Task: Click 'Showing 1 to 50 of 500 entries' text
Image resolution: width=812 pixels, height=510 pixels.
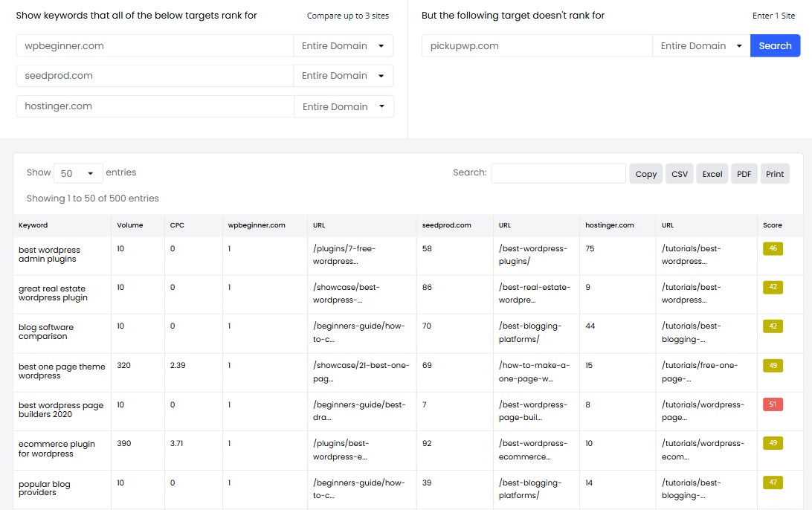Action: point(93,198)
